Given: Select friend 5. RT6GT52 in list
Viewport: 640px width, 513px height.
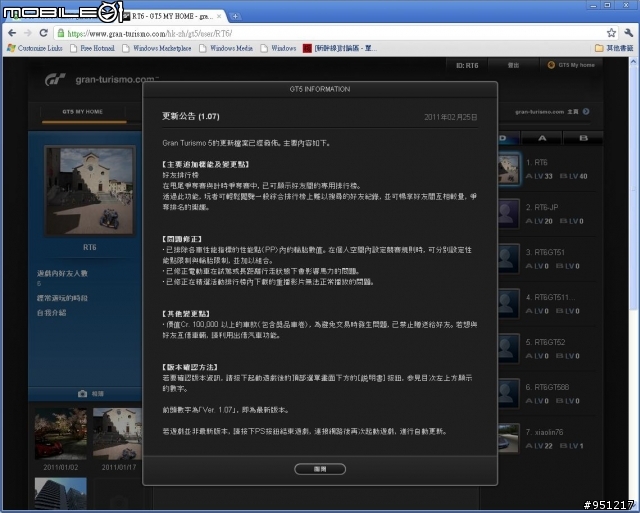Looking at the screenshot, I should click(x=547, y=349).
